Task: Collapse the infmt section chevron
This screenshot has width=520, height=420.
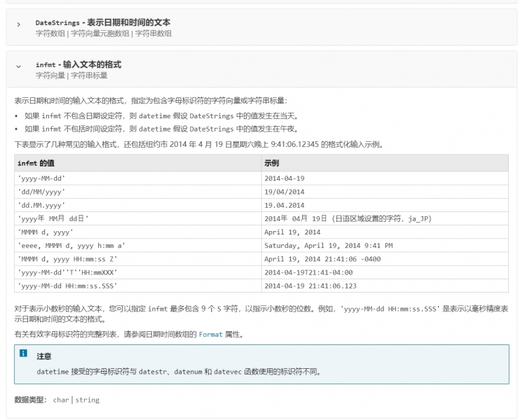Action: coord(19,66)
